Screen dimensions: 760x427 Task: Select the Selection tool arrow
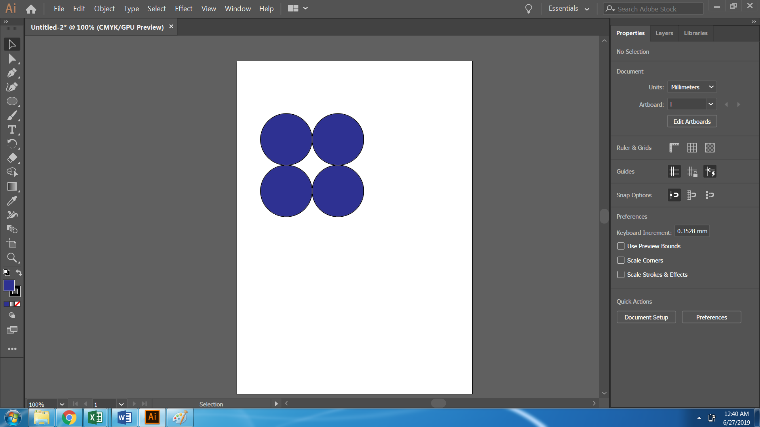[12, 45]
